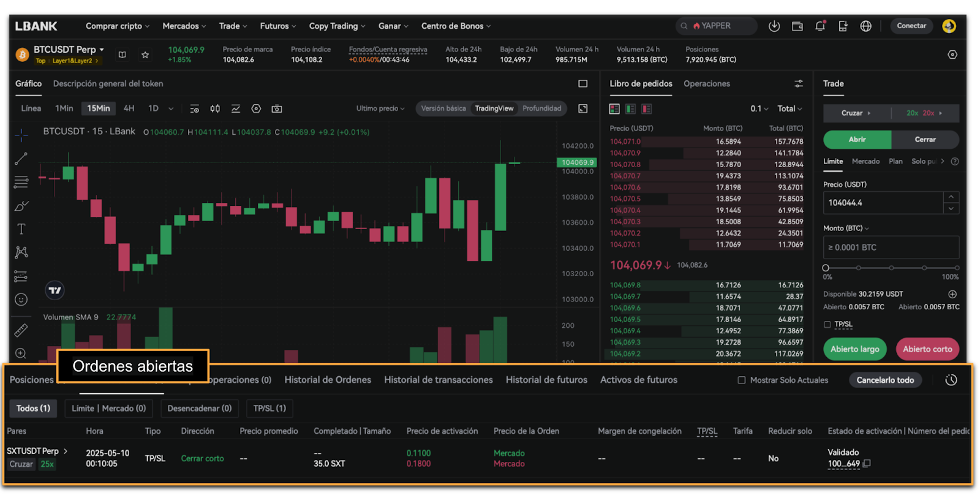Show bids-only order book view
Screen dimensions: 980x495
click(630, 108)
